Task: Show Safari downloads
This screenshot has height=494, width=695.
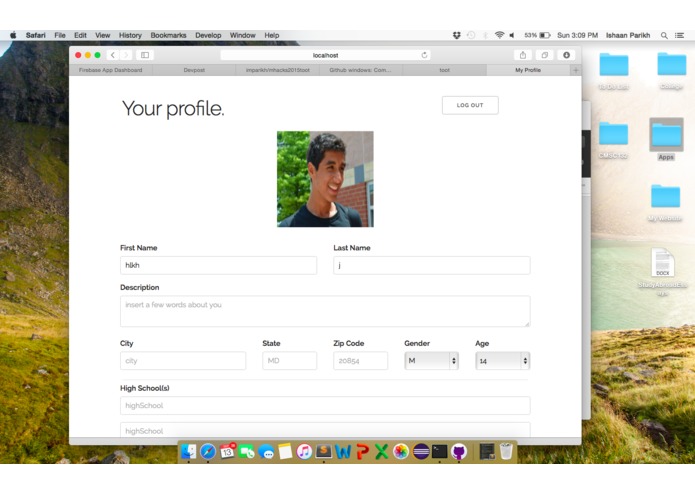Action: click(566, 55)
